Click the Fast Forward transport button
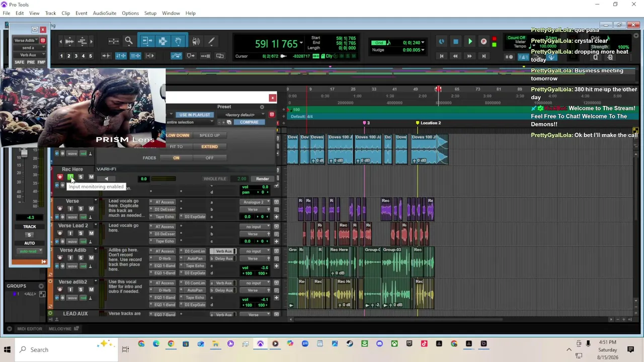The width and height of the screenshot is (644, 362). click(469, 56)
